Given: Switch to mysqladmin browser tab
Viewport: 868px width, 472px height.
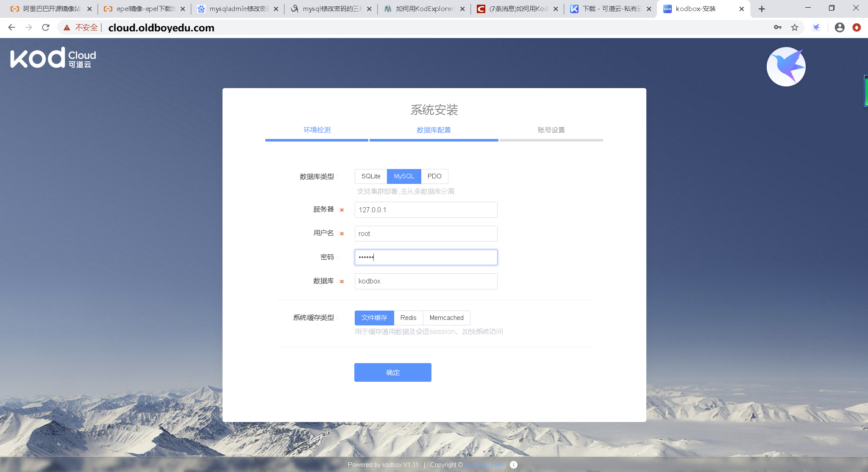Looking at the screenshot, I should [237, 9].
